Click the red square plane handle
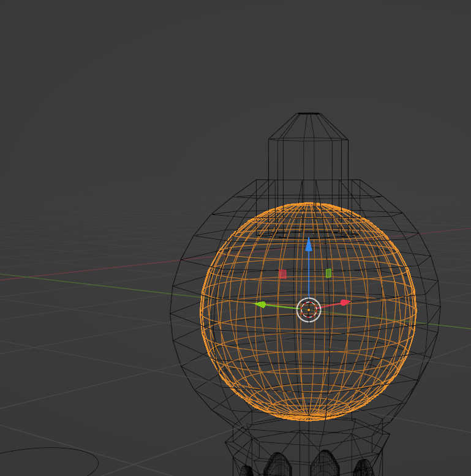Screen dimensions: 471x476 tap(282, 274)
